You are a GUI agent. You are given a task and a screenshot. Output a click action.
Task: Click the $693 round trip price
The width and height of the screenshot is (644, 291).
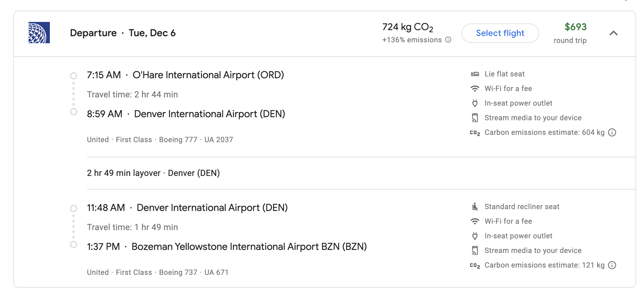[x=575, y=27]
